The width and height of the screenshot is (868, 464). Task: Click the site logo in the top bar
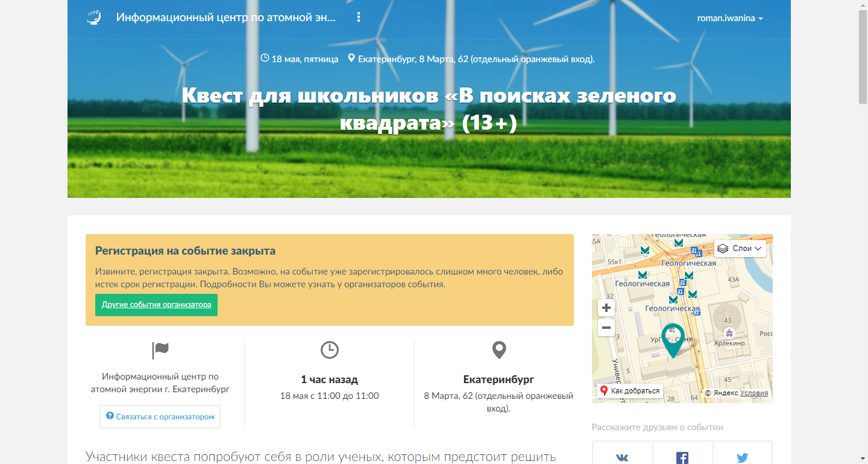click(x=93, y=18)
